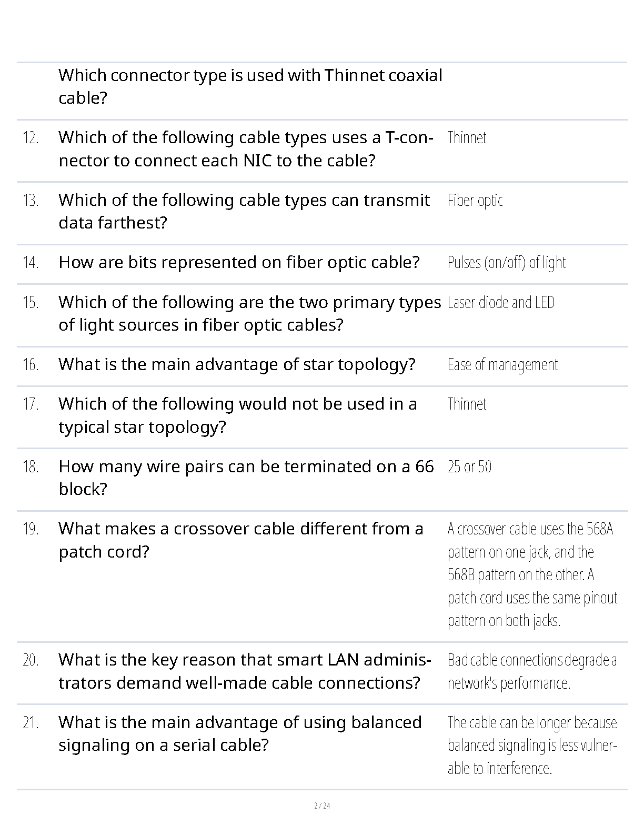Click the answer "Fiber optic"
644x834 pixels.
[475, 200]
